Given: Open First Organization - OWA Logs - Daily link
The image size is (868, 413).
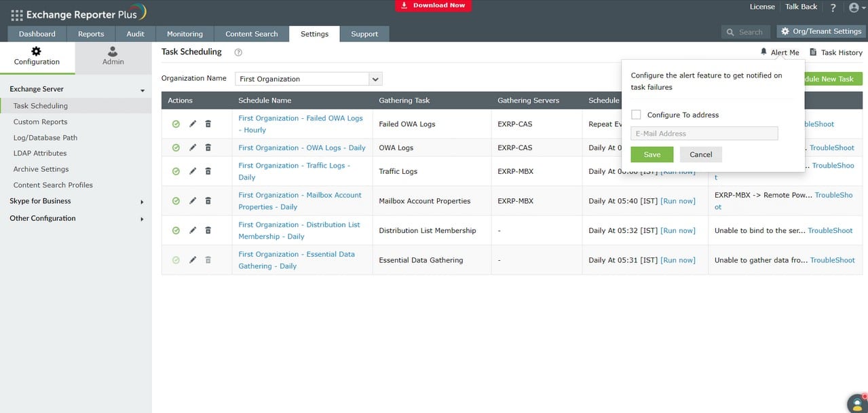Looking at the screenshot, I should [301, 147].
